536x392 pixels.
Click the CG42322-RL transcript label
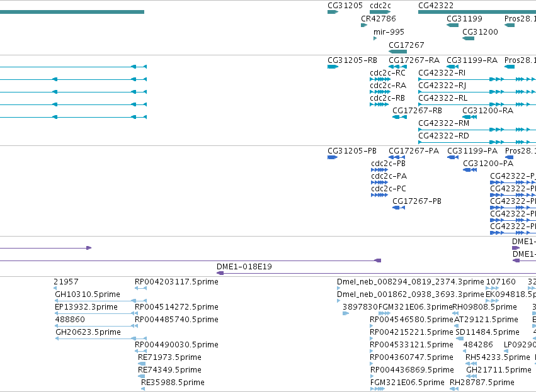[443, 98]
